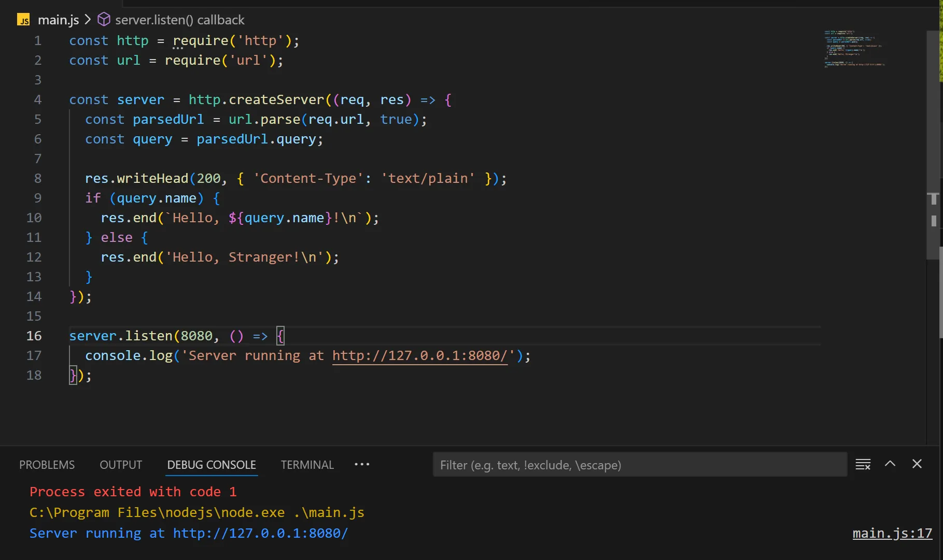Select the DEBUG CONSOLE tab
Viewport: 943px width, 560px height.
point(212,465)
